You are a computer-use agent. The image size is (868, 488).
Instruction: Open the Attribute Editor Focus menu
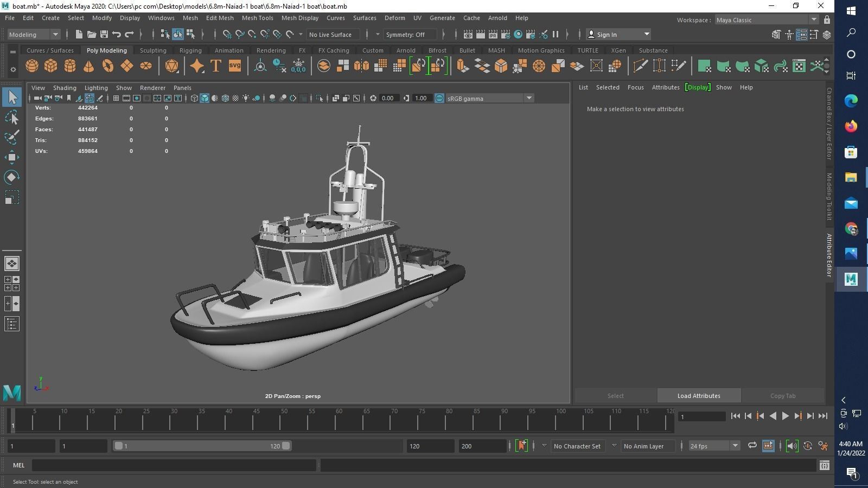coord(635,87)
